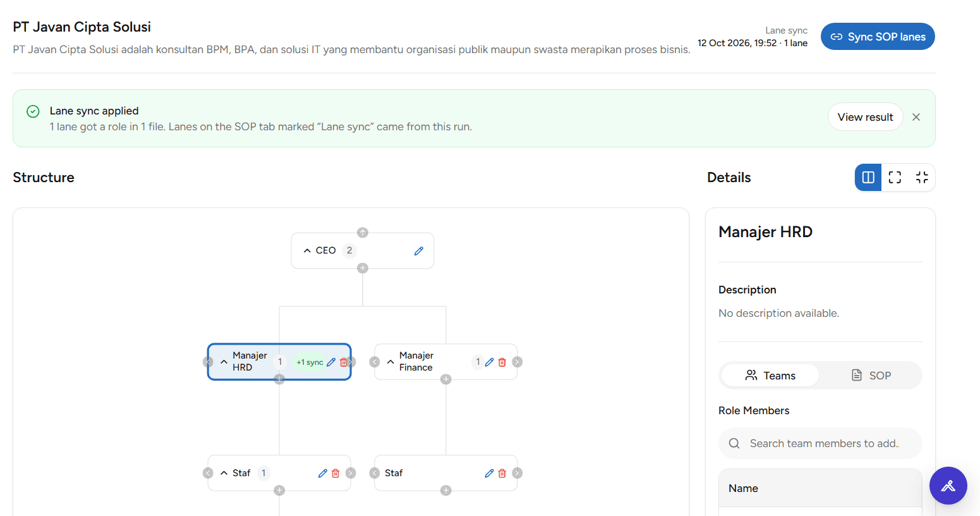Open the SOP tab
This screenshot has width=980, height=516.
871,376
